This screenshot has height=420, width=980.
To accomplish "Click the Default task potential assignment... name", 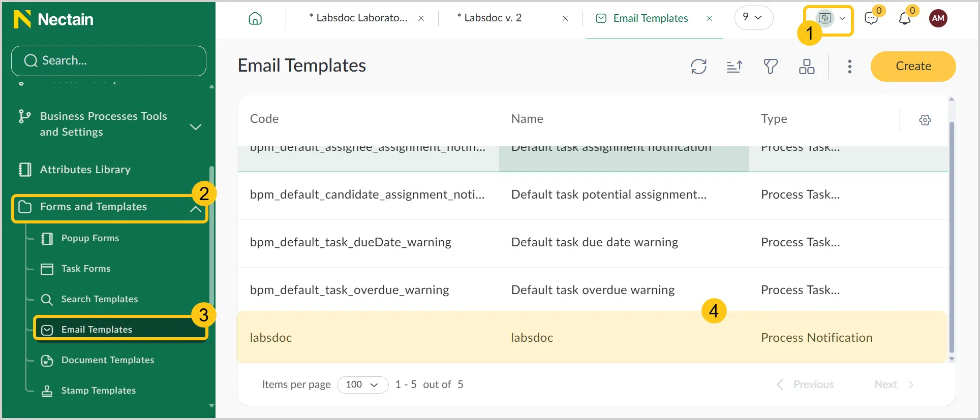I will 608,195.
